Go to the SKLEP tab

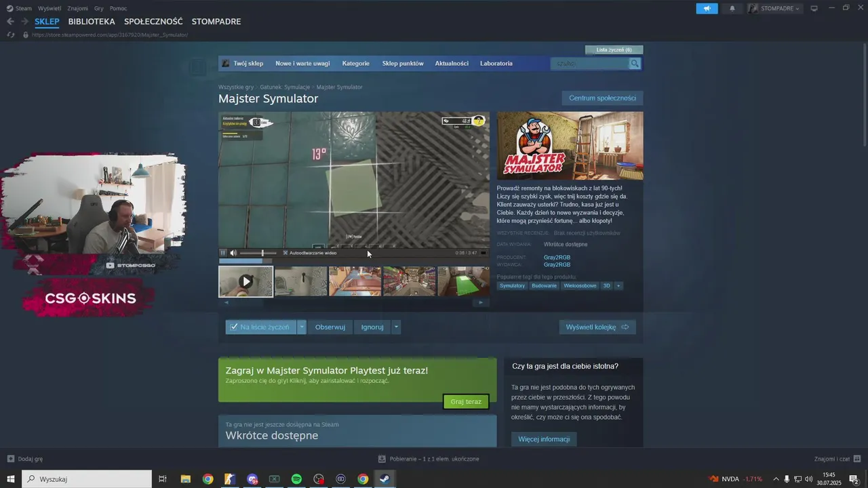(x=47, y=22)
